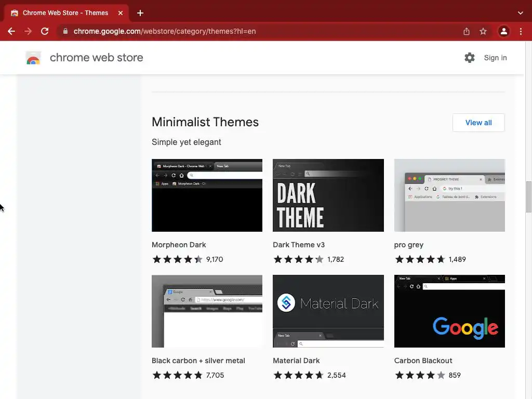
Task: Open a new tab with the plus button
Action: (x=140, y=13)
